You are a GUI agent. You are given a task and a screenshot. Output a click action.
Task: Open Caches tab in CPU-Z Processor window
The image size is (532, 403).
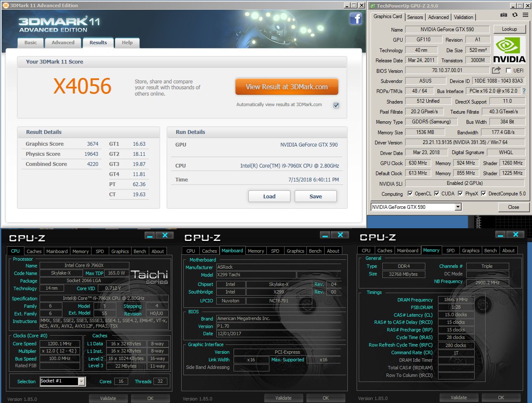(x=34, y=251)
